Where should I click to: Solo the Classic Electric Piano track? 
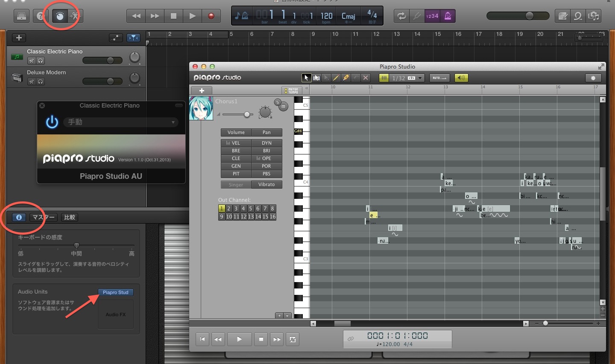(x=40, y=61)
